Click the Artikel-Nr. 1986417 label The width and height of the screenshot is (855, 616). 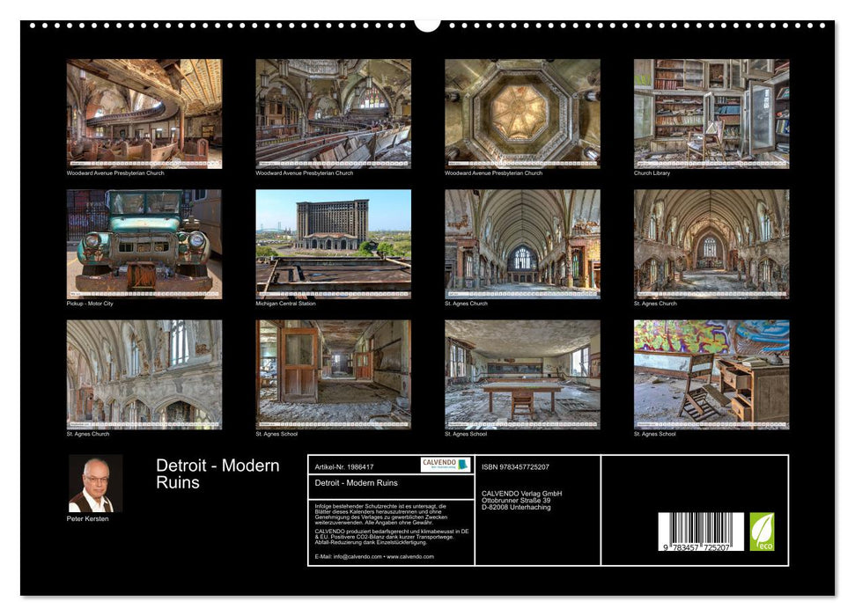click(343, 466)
